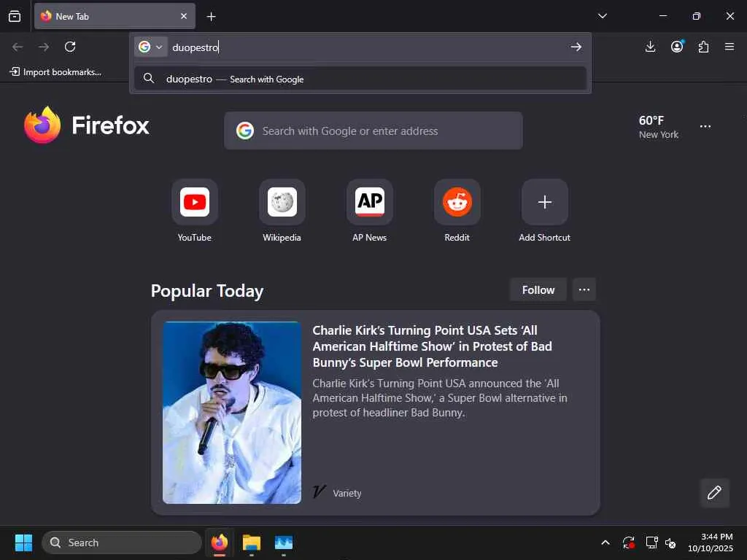Select the New Tab browser tab
The height and width of the screenshot is (560, 747).
coord(115,16)
